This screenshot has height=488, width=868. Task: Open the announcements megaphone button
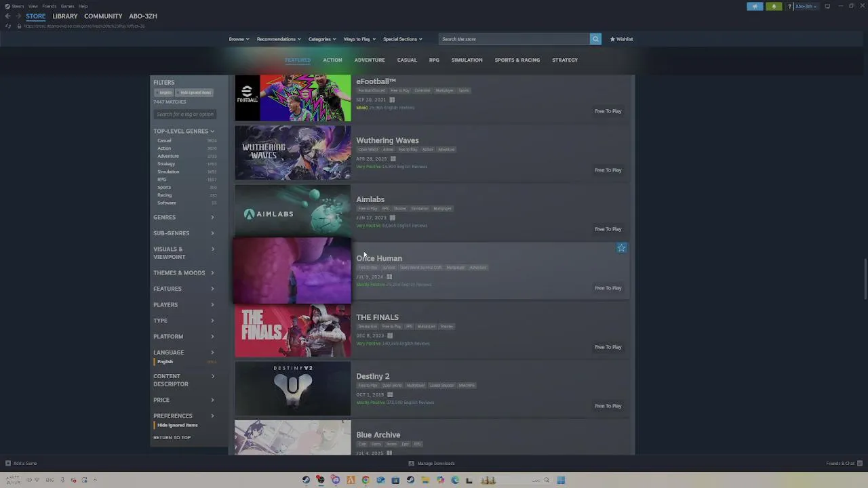(755, 6)
